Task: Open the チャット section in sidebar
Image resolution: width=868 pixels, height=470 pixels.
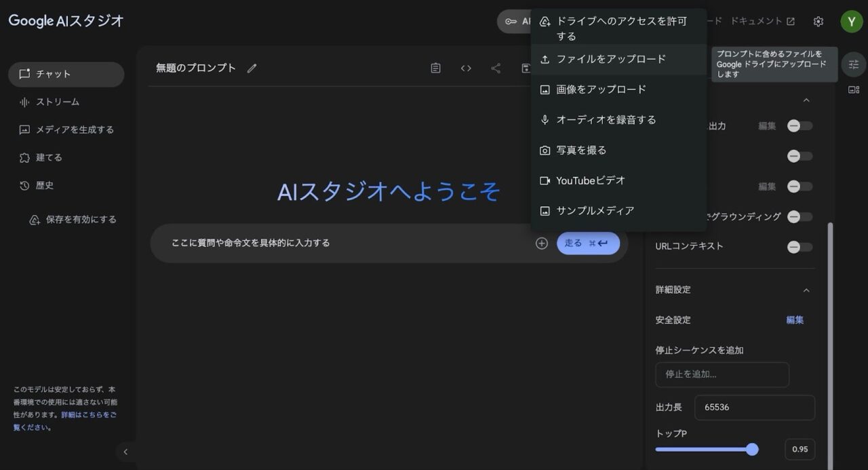Action: [x=66, y=74]
